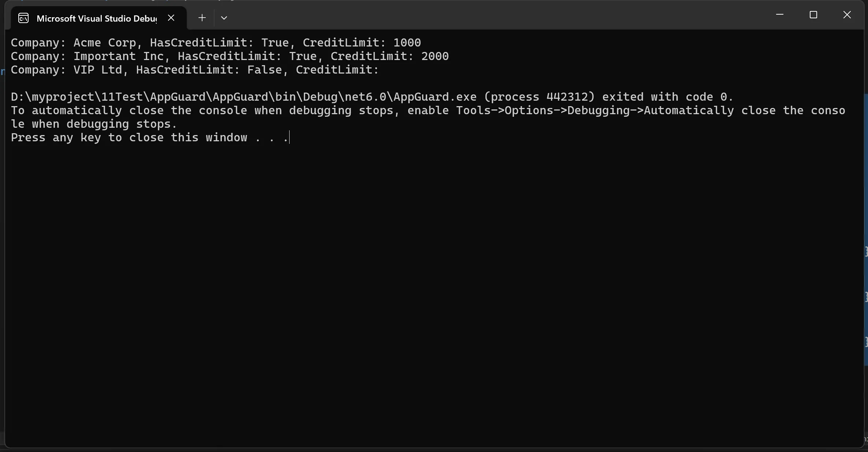Close the debug console window
Screen dimensions: 868x452
(847, 15)
